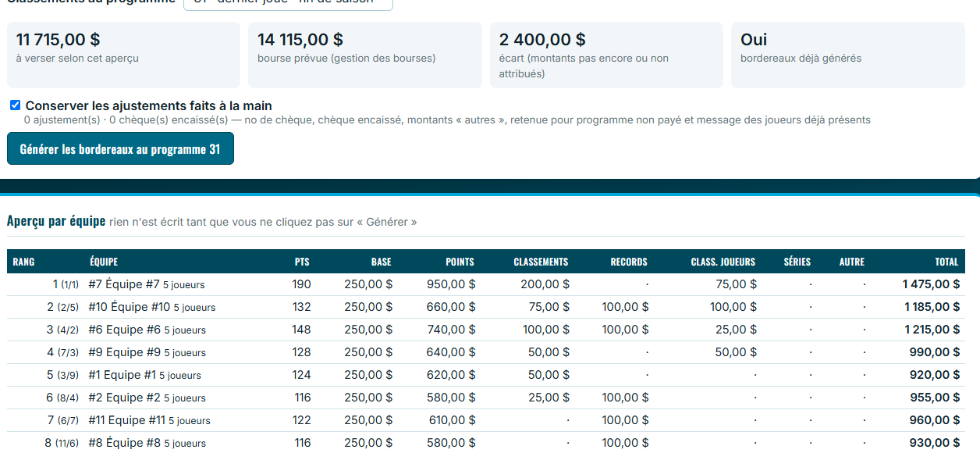This screenshot has width=980, height=453.
Task: Click the 950,00 $ points amount
Action: 450,284
